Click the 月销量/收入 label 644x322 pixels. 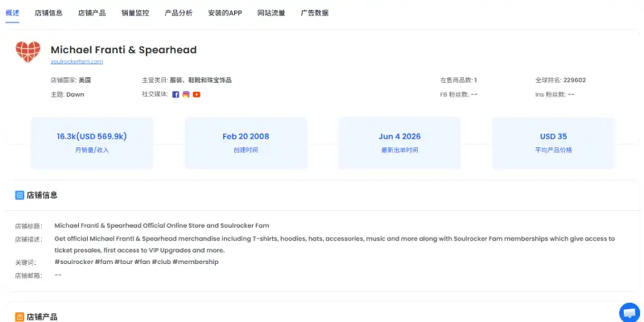[92, 151]
